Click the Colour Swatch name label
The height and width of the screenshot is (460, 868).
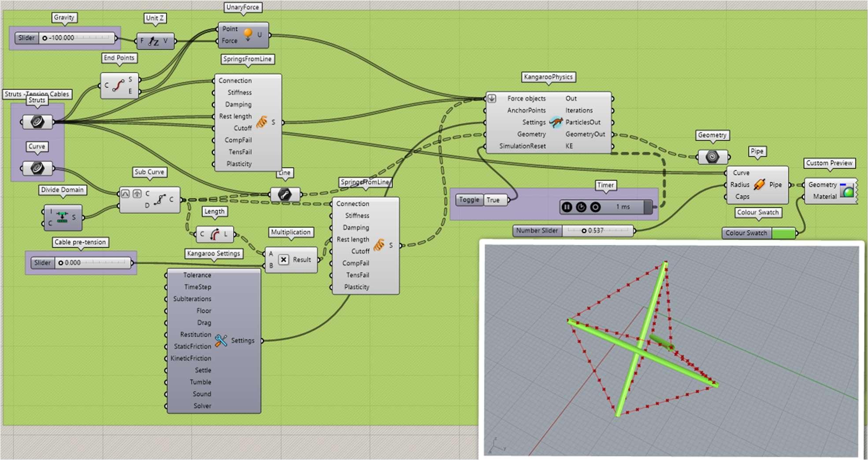click(746, 233)
